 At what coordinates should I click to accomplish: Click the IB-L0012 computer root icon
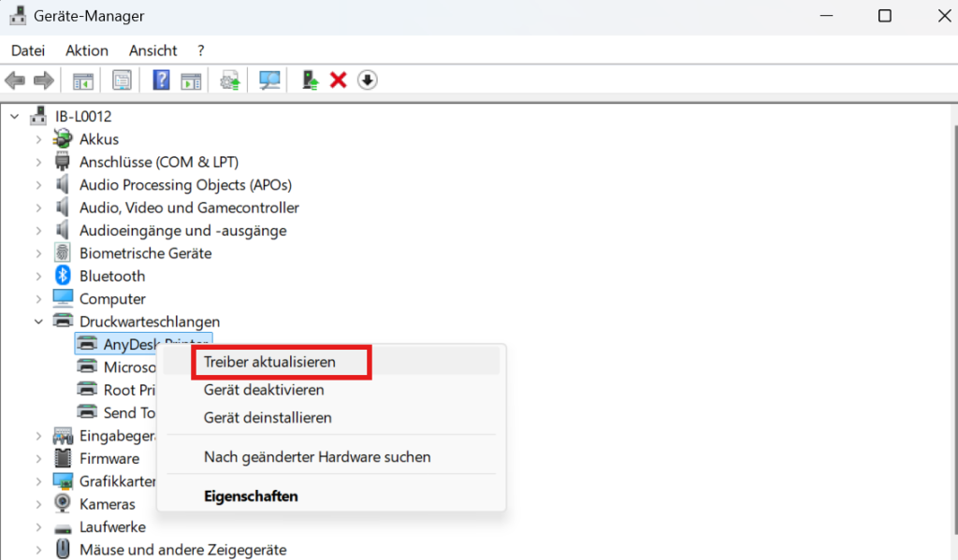(38, 115)
